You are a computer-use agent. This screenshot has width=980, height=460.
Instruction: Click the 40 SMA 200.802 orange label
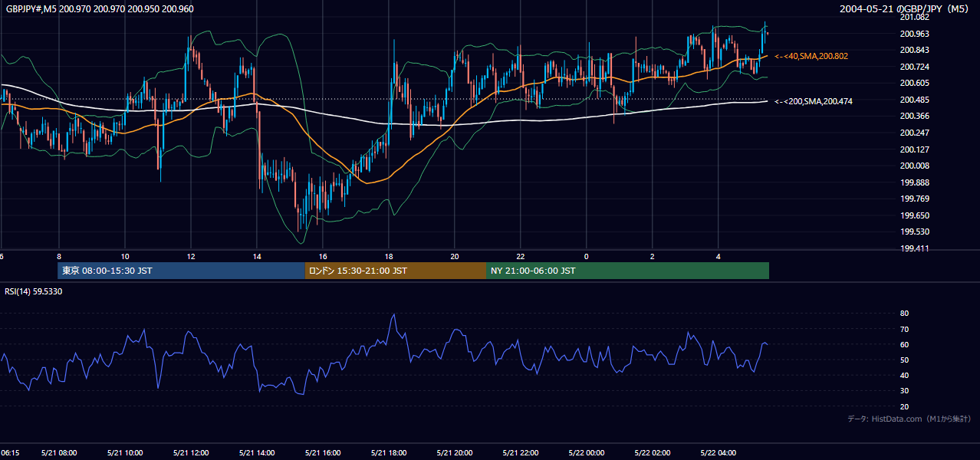pos(811,57)
